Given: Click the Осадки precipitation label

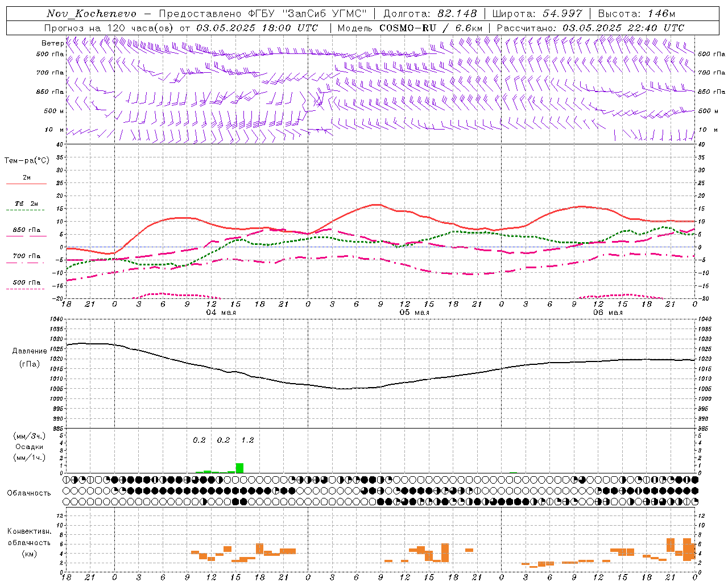Looking at the screenshot, I should tap(29, 447).
